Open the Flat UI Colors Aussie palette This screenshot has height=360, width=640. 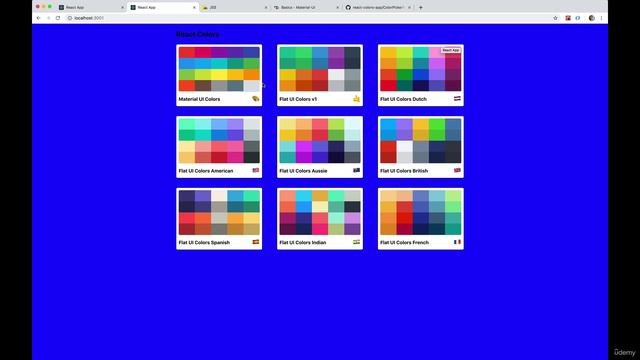320,147
